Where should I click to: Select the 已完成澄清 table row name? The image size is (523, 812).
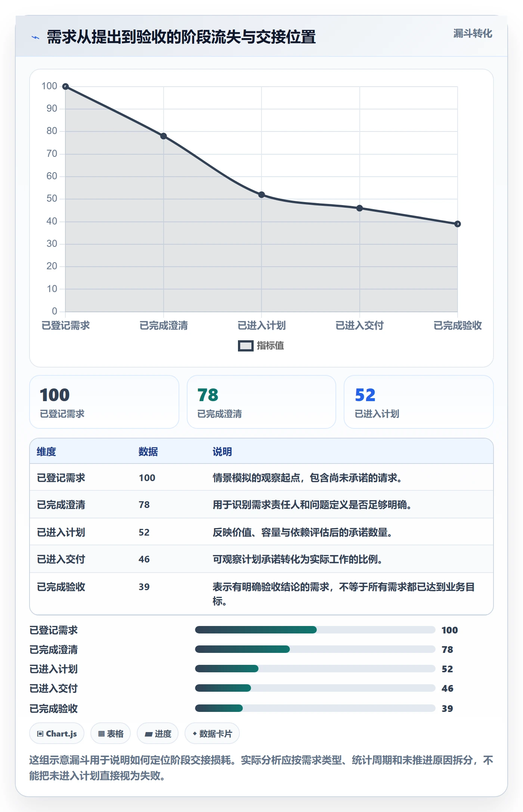61,505
